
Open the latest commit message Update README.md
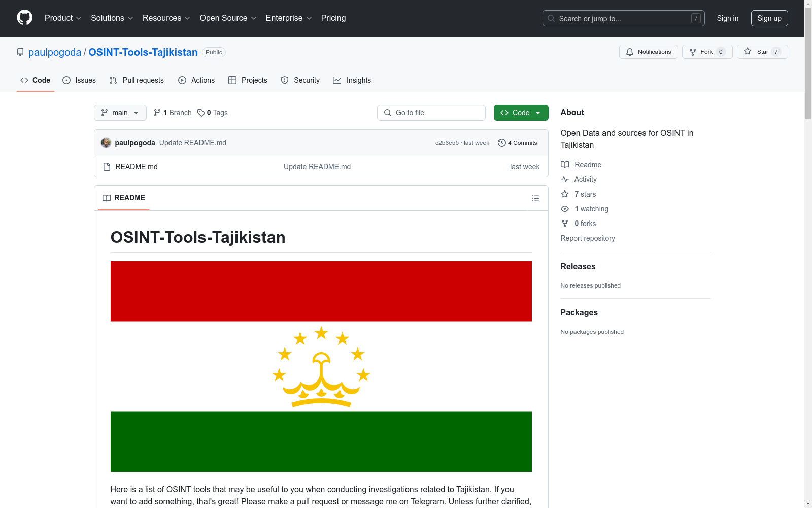(x=193, y=143)
